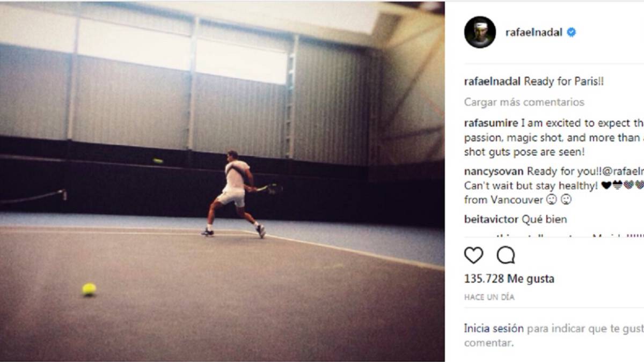Expand 'Cargar más comentarios'
The height and width of the screenshot is (362, 644).
[x=524, y=102]
